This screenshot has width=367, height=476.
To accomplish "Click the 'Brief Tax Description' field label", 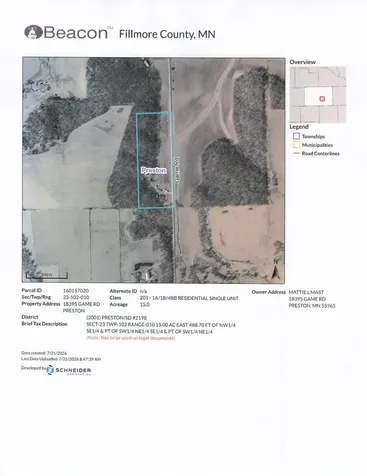I will (x=44, y=324).
